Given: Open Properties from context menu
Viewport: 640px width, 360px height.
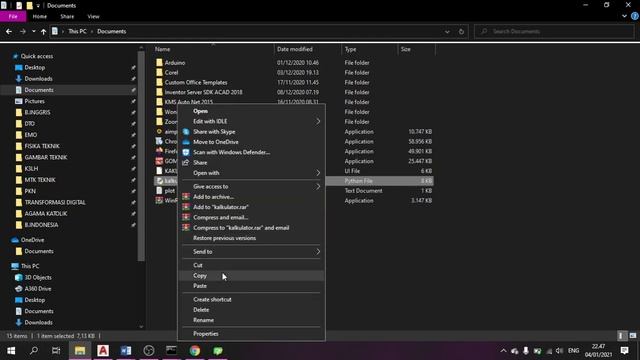Looking at the screenshot, I should (251, 333).
